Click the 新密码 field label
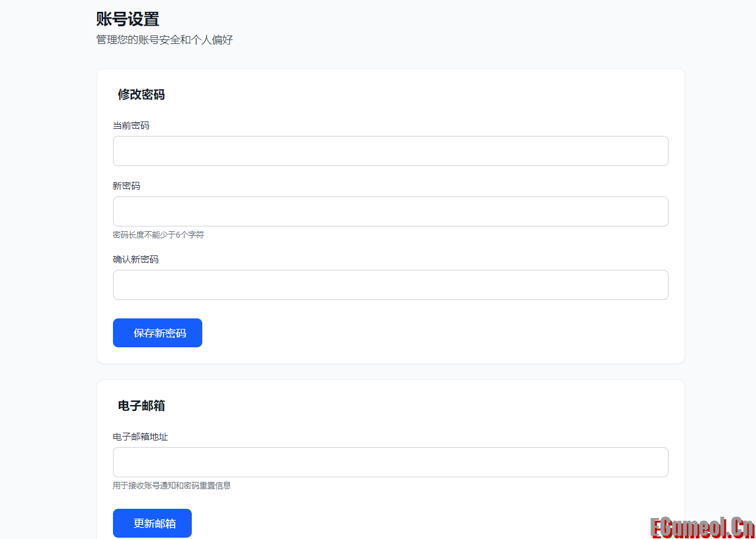Screen dimensions: 756x539 click(125, 186)
